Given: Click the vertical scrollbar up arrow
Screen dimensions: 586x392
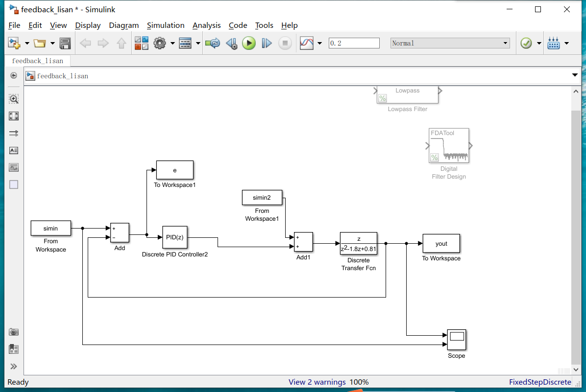Looking at the screenshot, I should (x=576, y=92).
